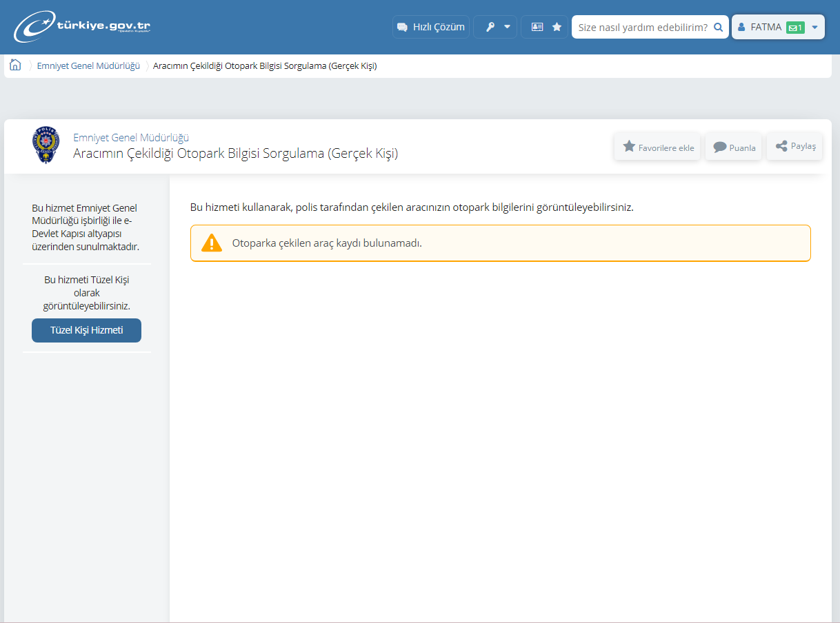Open the green message envelope badge
Image resolution: width=840 pixels, height=623 pixels.
[x=795, y=28]
